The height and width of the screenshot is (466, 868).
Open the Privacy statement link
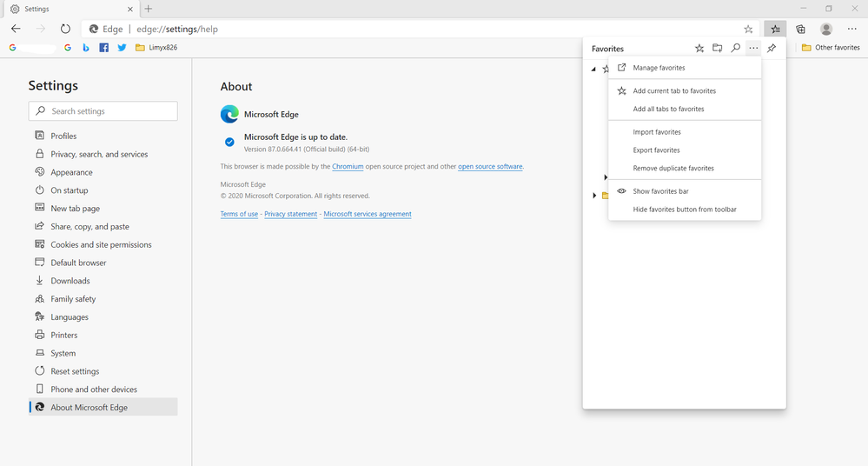coord(290,214)
